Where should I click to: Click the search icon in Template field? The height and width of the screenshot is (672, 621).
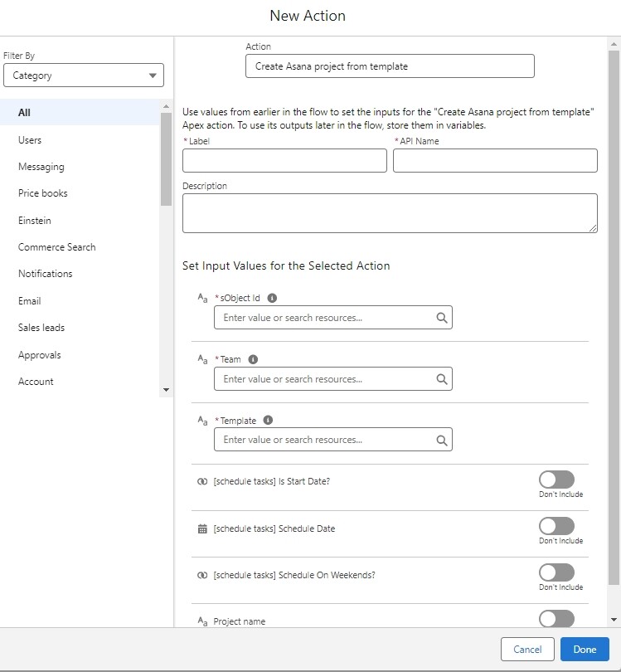(x=442, y=441)
